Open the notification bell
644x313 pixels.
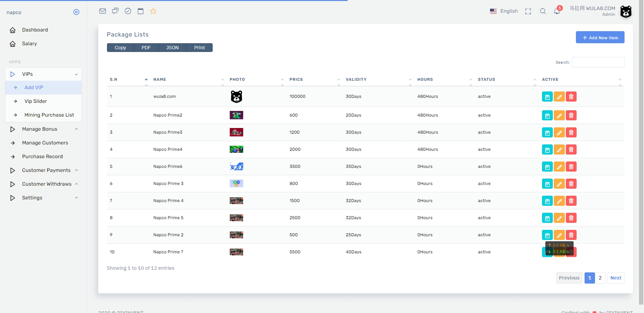[x=557, y=11]
